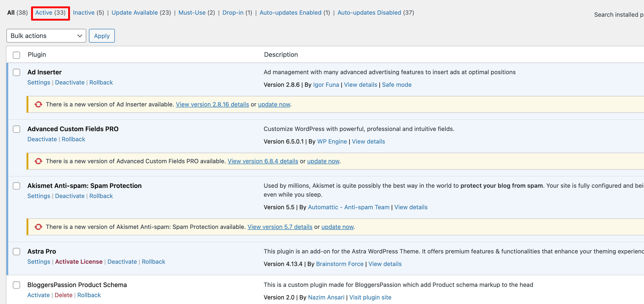This screenshot has height=304, width=644.
Task: Deactivate Advanced Custom Fields PRO
Action: (x=42, y=139)
